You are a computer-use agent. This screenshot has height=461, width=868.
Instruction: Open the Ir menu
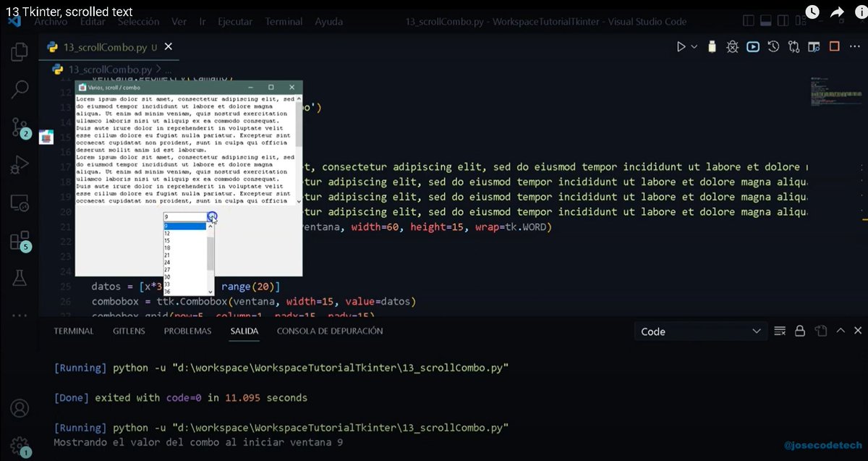click(x=203, y=22)
